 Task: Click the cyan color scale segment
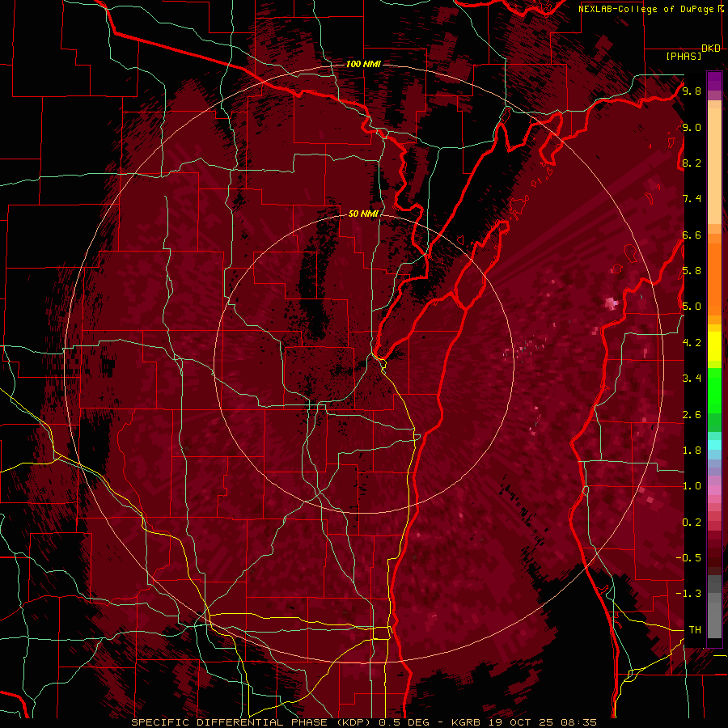[714, 445]
